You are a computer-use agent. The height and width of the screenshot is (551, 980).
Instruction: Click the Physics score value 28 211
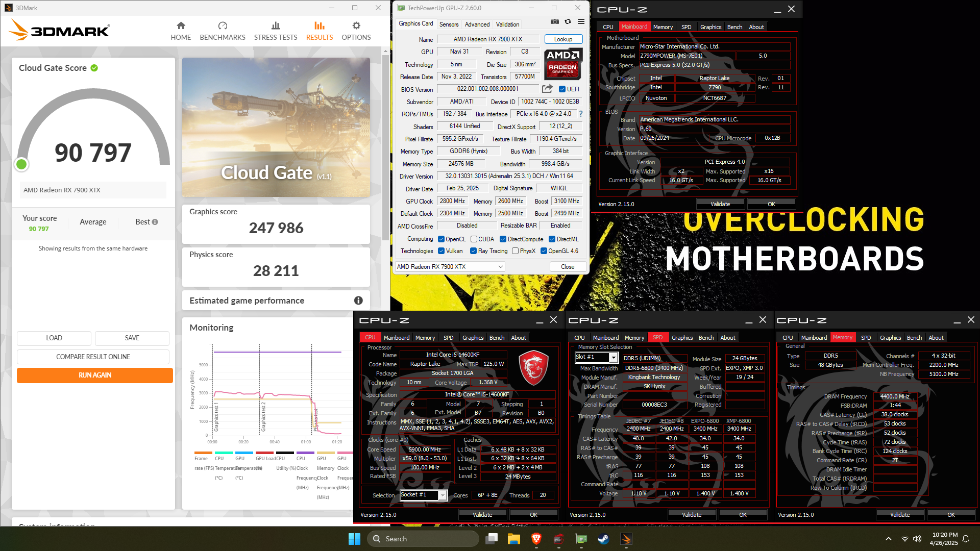tap(276, 271)
